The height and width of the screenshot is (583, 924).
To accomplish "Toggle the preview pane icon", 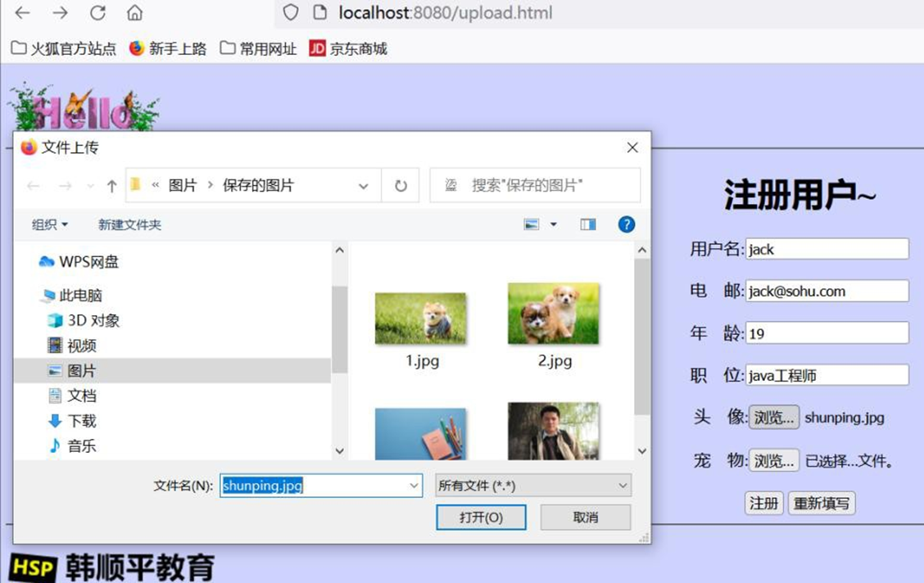I will click(587, 224).
